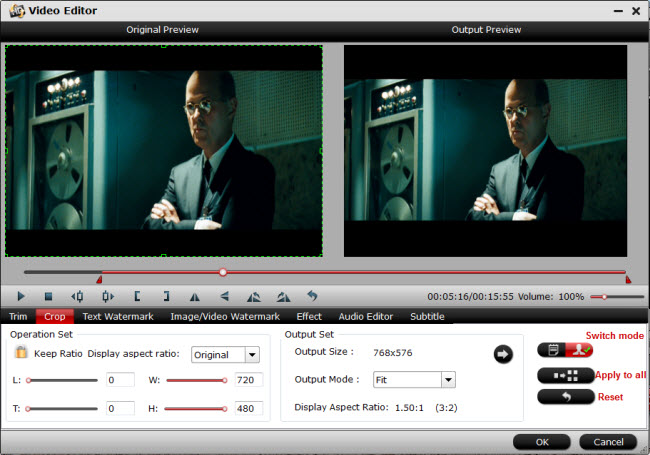The width and height of the screenshot is (650, 455).
Task: Click the H height slider
Action: 196,409
